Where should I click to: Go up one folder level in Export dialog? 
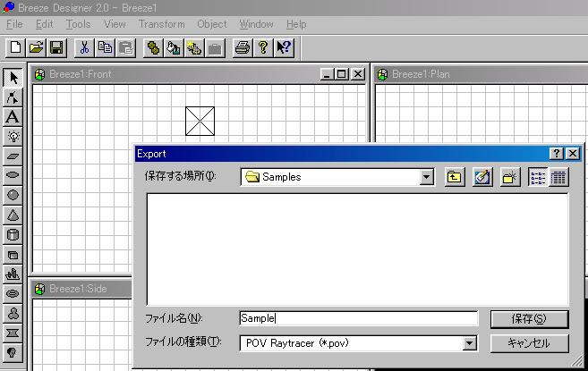(x=455, y=177)
